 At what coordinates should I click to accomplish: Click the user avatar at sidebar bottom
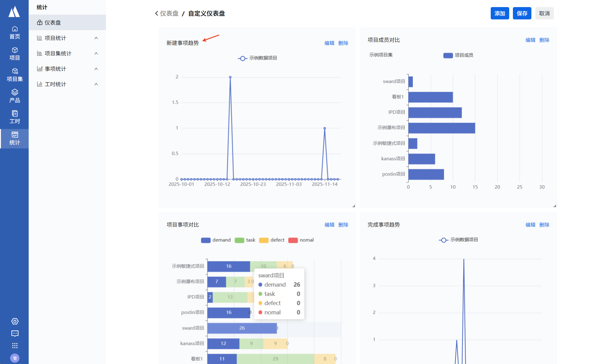point(15,358)
